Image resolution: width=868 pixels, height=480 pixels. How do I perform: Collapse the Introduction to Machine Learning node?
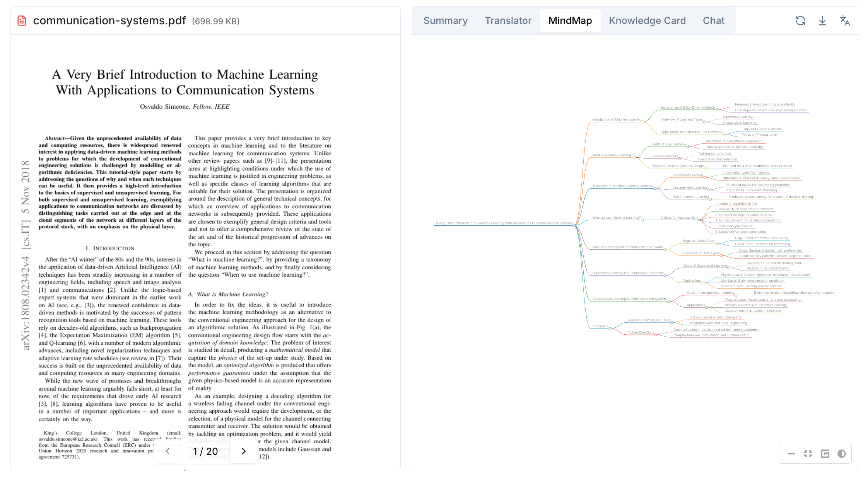pyautogui.click(x=643, y=122)
